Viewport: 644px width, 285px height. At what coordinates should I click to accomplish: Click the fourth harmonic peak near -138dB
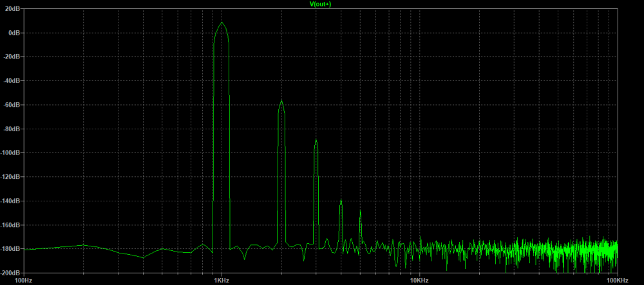341,199
